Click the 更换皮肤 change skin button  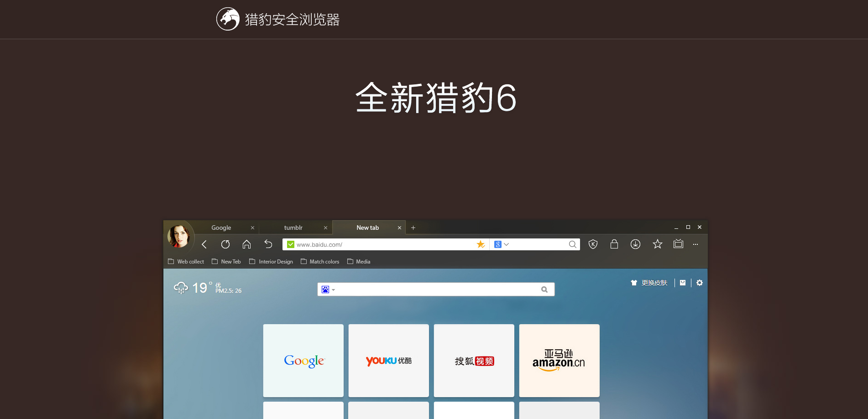[649, 283]
